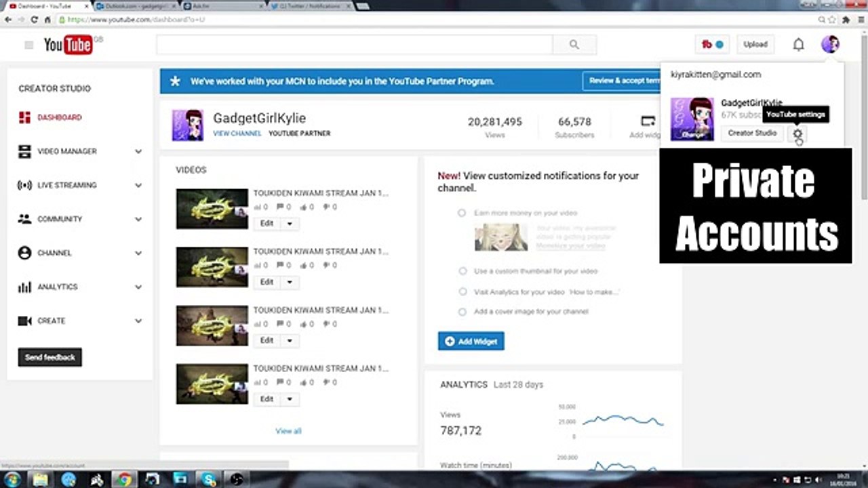Click the Send feedback button

pyautogui.click(x=50, y=358)
